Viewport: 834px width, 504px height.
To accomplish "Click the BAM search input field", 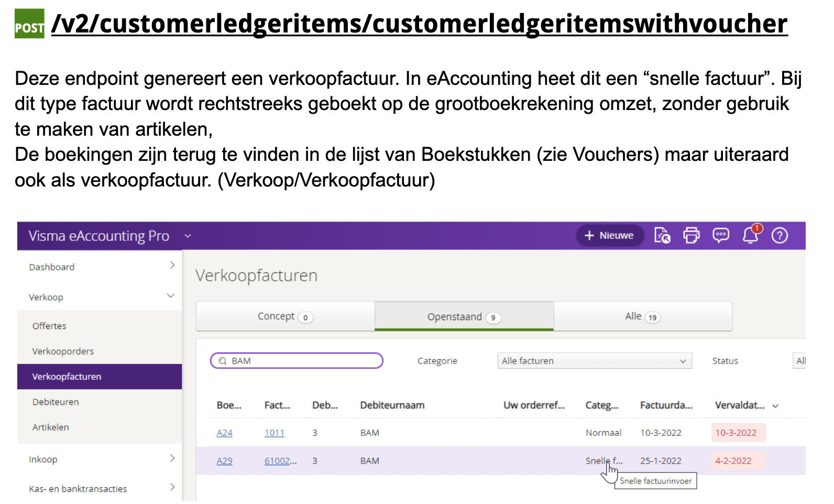I will click(x=297, y=361).
